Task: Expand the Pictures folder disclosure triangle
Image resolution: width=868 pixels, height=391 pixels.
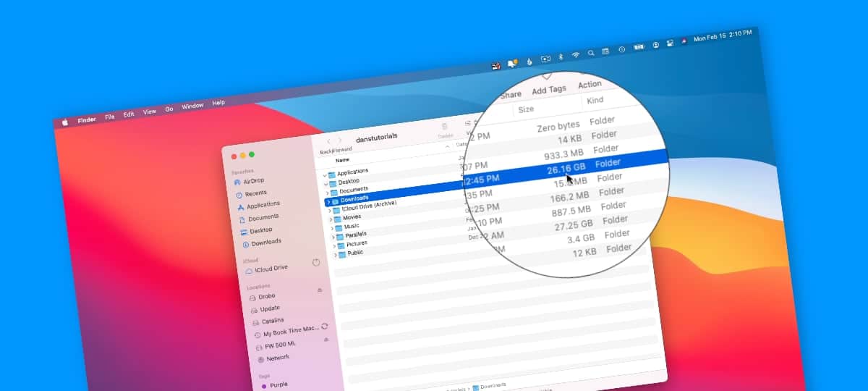Action: click(x=333, y=246)
